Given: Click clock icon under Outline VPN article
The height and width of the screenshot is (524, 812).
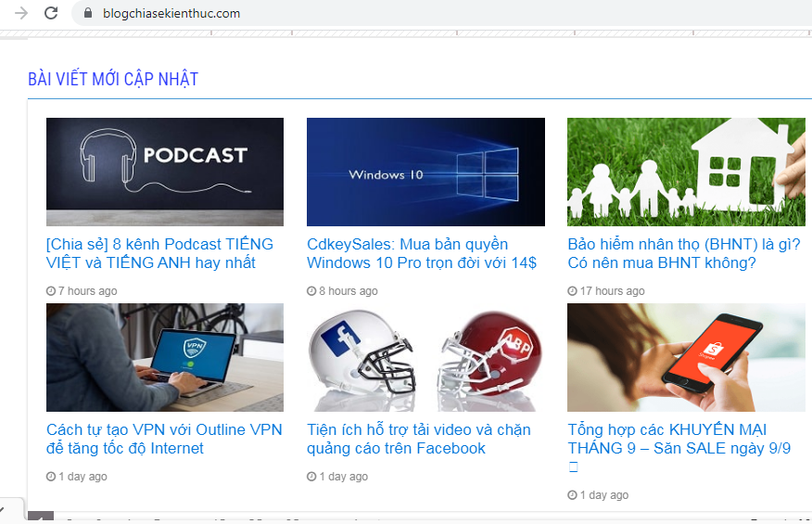Looking at the screenshot, I should coord(51,477).
